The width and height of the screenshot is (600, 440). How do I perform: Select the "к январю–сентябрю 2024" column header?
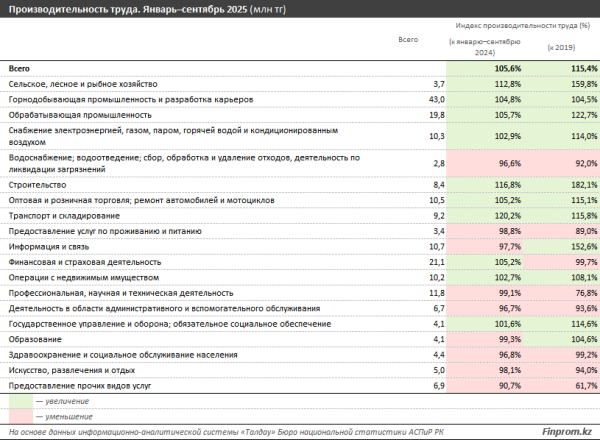(485, 47)
